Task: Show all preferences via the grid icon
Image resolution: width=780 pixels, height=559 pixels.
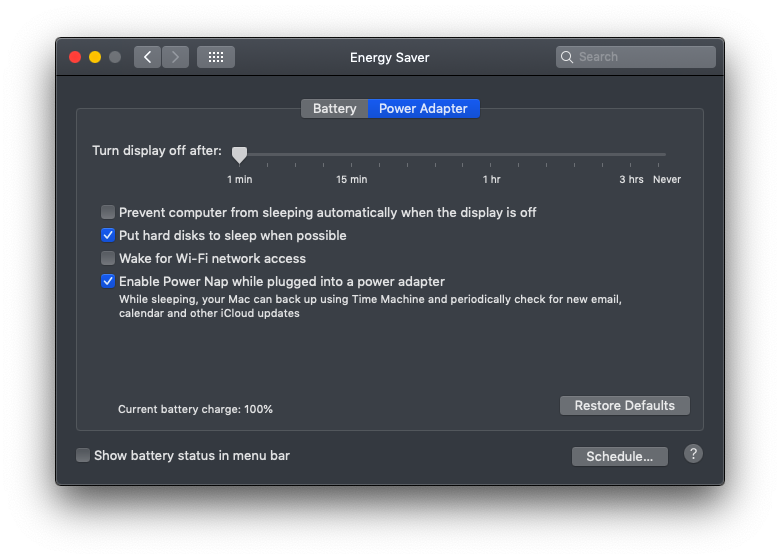Action: 216,57
